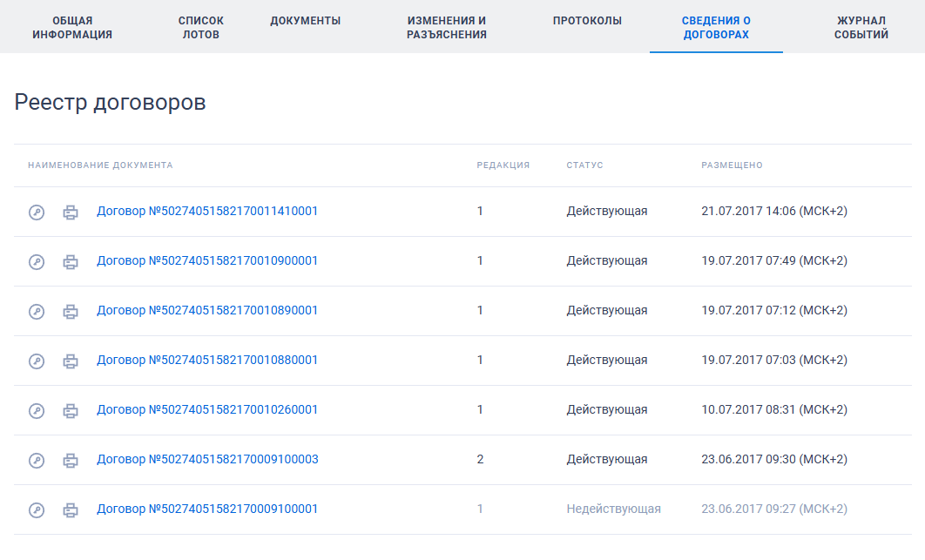Click print icon for contract 50274051582170010260001
The image size is (925, 560).
pos(71,410)
